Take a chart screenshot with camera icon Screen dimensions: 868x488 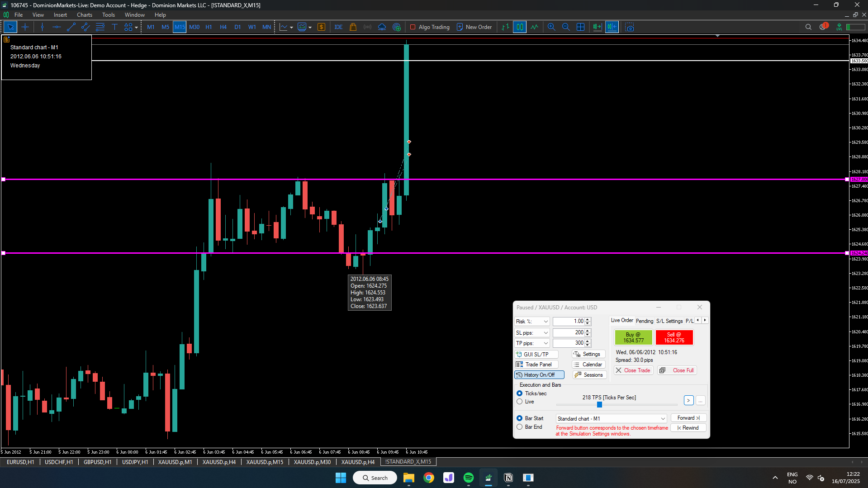629,27
